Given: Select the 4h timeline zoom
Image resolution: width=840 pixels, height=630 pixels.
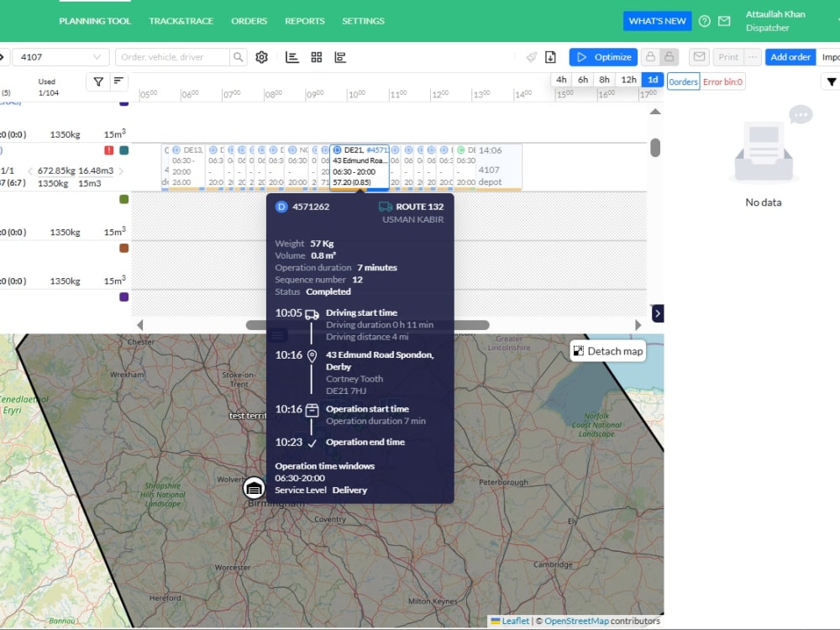Looking at the screenshot, I should click(x=561, y=80).
